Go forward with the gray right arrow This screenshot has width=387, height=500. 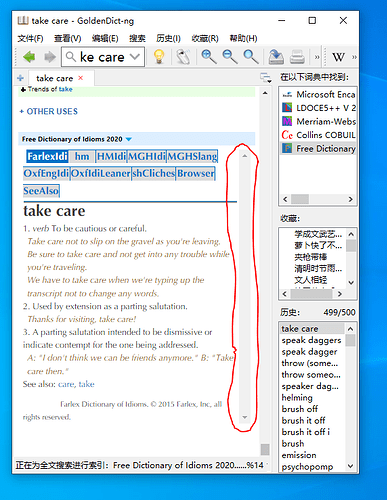coord(50,57)
